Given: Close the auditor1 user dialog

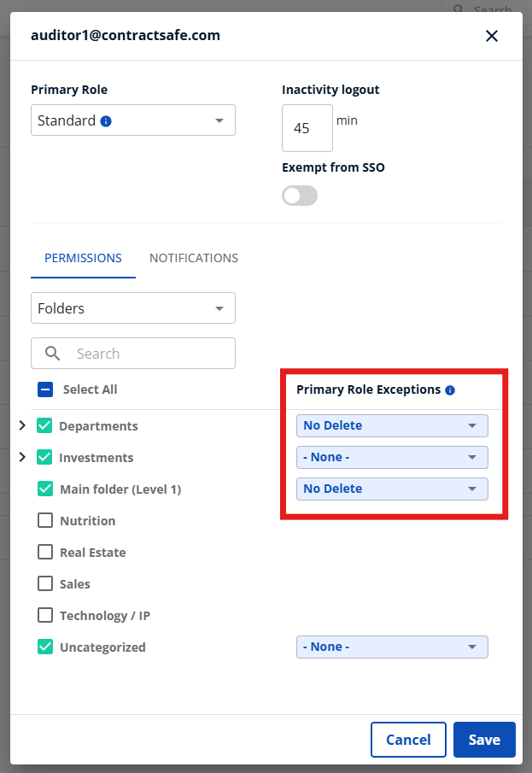Looking at the screenshot, I should pos(491,36).
